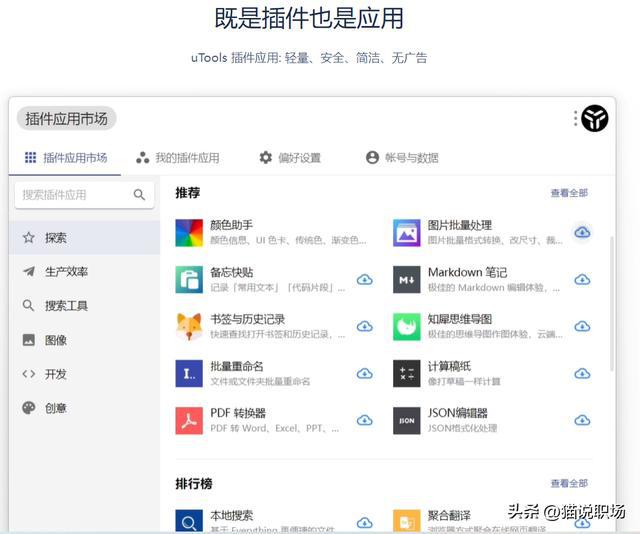Click the 颜色助手 colorful plugin icon

point(189,233)
